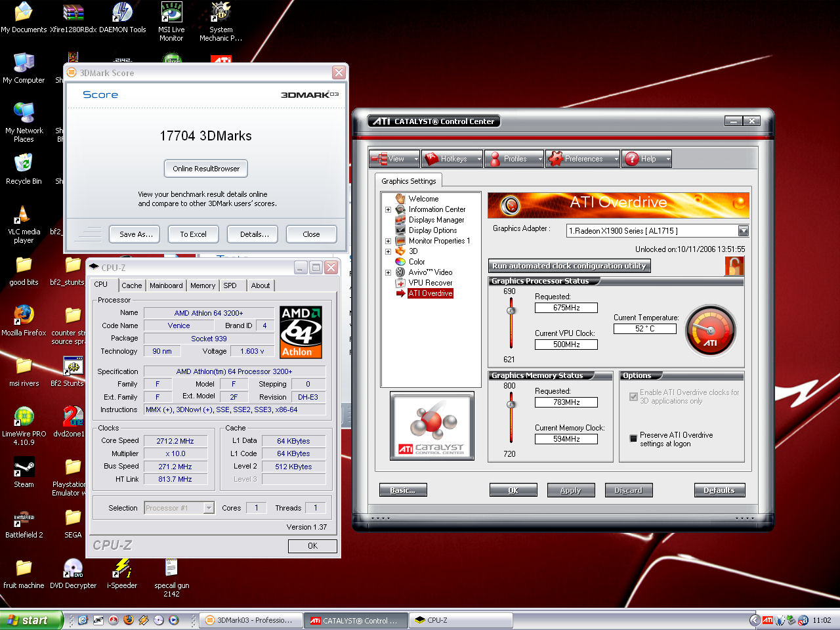Open the specail gun 2142 text file
840x630 pixels.
[171, 577]
